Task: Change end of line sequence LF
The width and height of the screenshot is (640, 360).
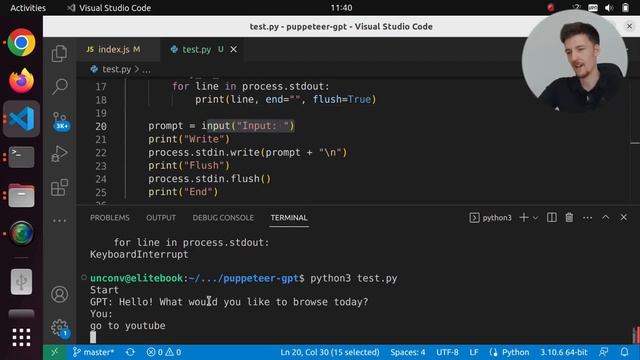Action: pyautogui.click(x=473, y=352)
